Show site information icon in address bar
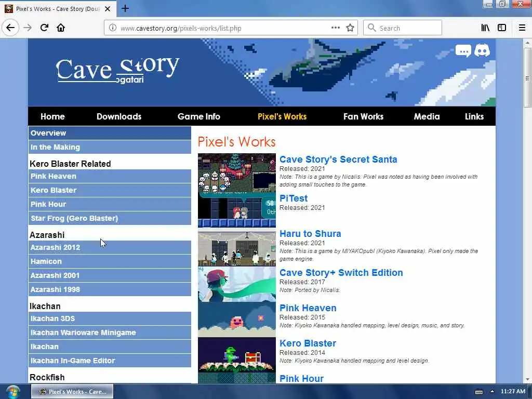The height and width of the screenshot is (399, 532). click(x=112, y=28)
